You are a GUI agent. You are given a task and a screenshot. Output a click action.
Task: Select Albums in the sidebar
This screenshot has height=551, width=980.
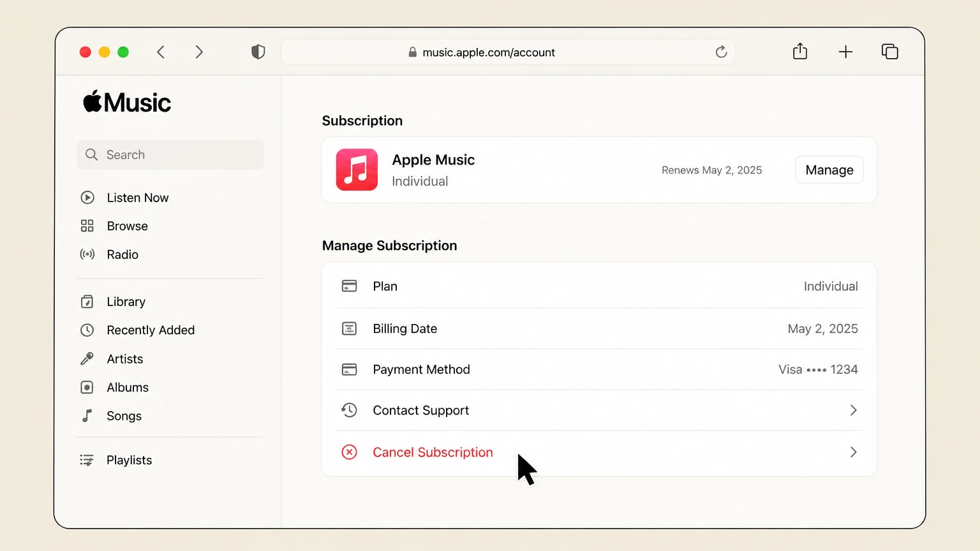(x=128, y=387)
